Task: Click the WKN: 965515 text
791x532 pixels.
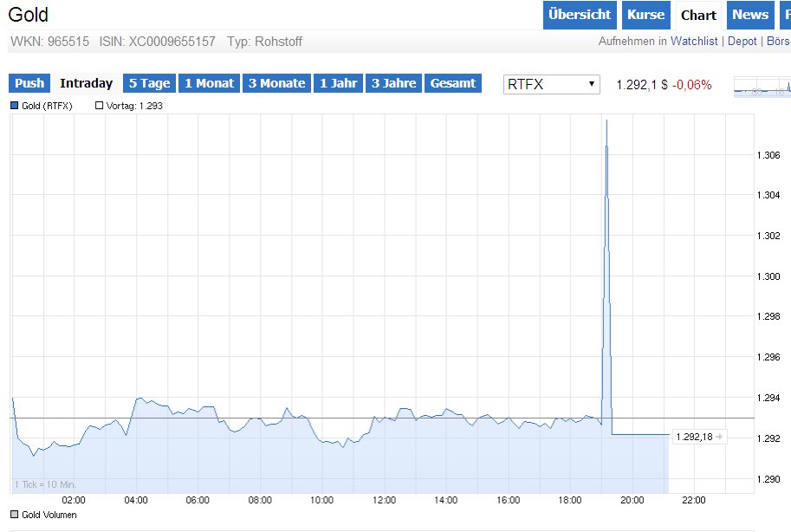Action: (x=50, y=42)
